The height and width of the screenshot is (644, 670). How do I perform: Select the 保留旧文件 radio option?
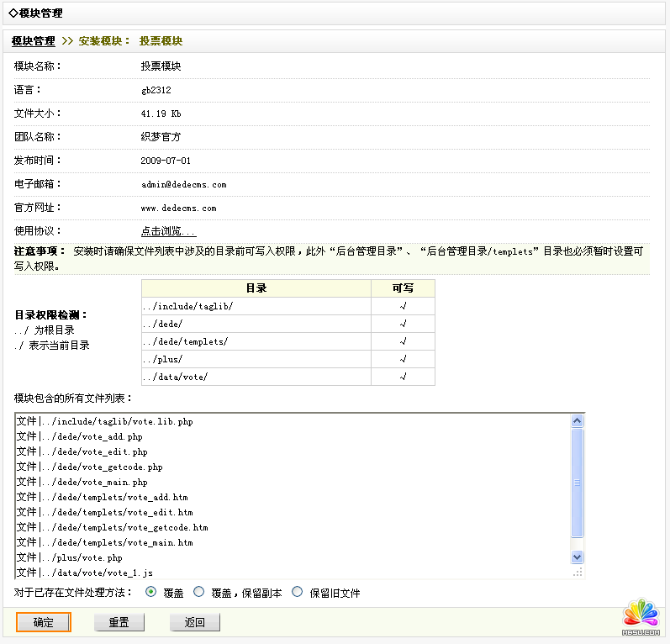coord(298,592)
